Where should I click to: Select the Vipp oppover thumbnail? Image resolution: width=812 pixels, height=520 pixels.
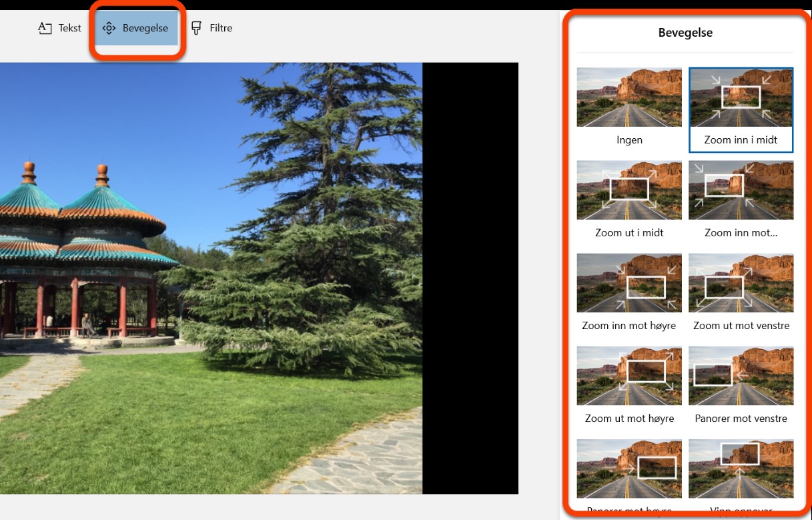[x=741, y=469]
